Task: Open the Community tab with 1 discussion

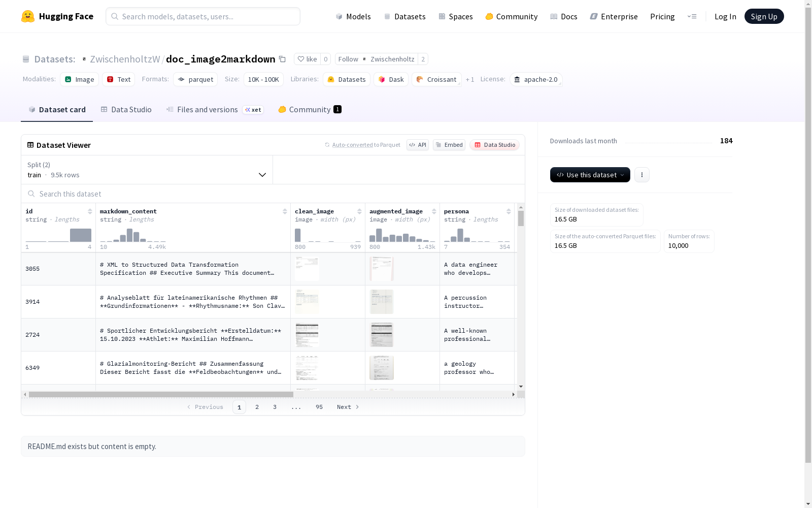Action: click(x=310, y=109)
